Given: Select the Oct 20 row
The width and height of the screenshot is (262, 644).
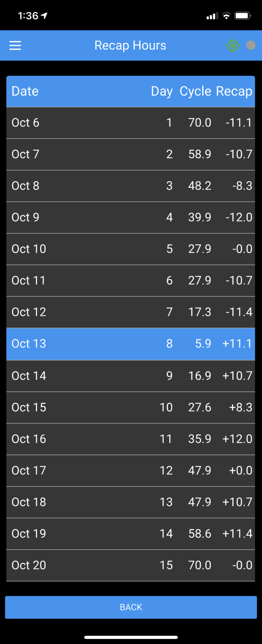Looking at the screenshot, I should point(131,565).
